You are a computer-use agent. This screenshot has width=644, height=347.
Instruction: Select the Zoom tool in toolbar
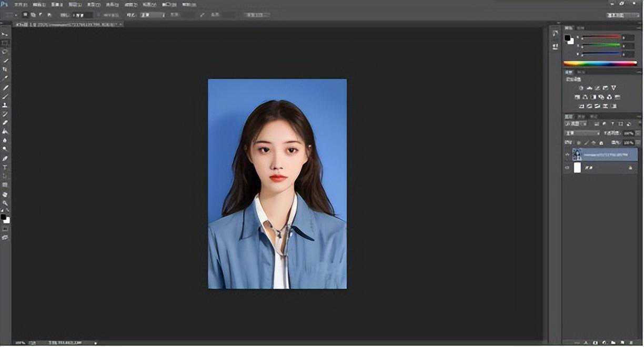pos(5,203)
